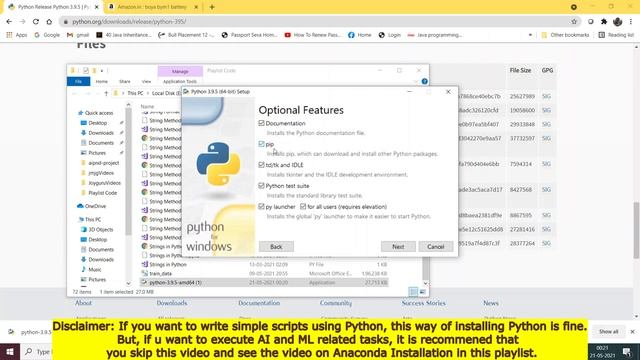Uncheck the Documentation checkbox
Screen dimensions: 640x360
pos(261,123)
